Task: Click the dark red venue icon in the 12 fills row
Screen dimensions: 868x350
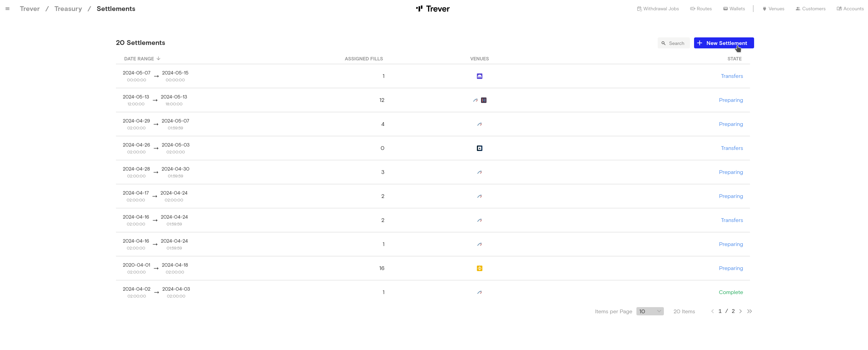Action: 483,100
